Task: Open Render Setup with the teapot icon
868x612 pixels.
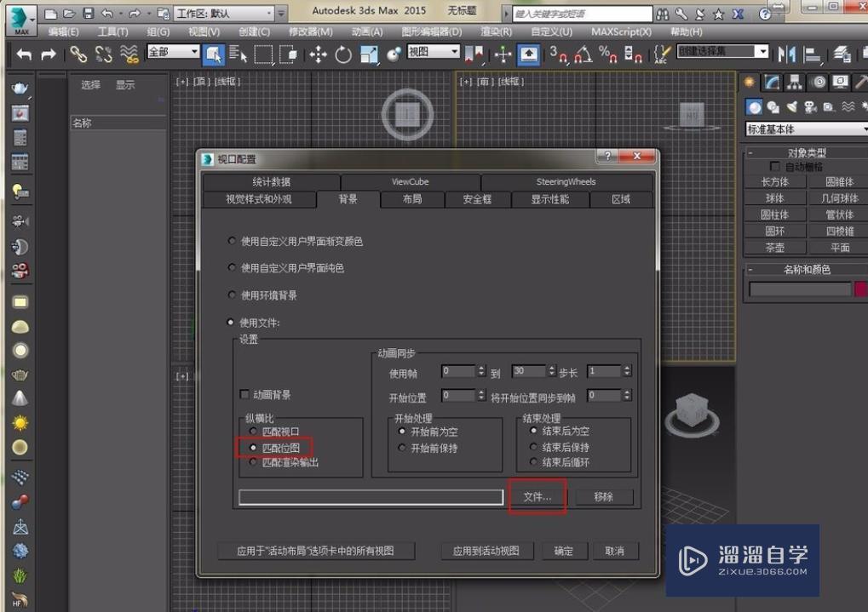Action: click(862, 54)
